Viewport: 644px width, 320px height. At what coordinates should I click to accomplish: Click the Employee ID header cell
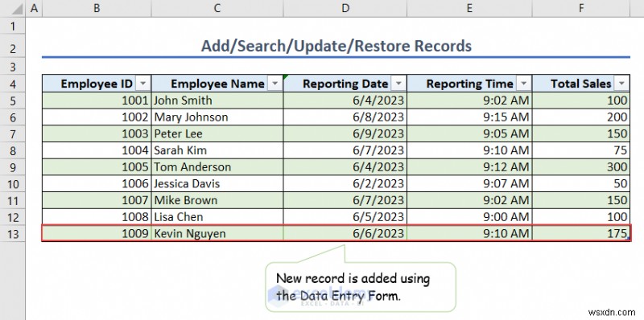[97, 84]
